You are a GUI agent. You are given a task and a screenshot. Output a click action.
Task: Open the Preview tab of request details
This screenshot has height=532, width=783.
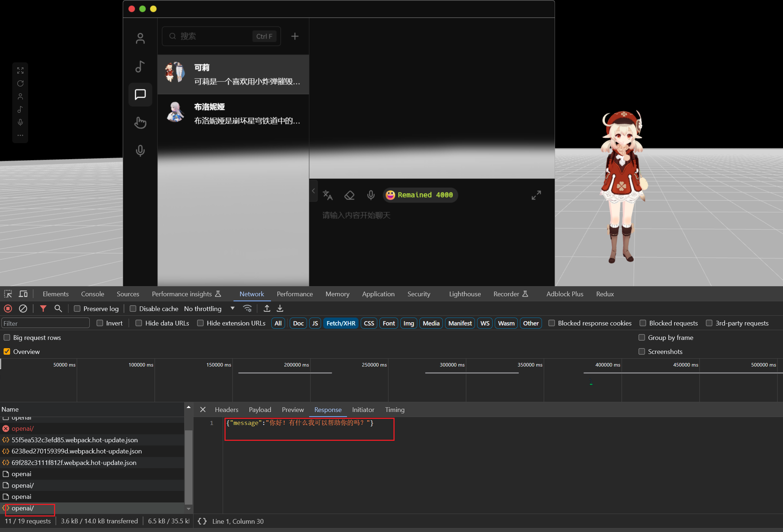(293, 410)
